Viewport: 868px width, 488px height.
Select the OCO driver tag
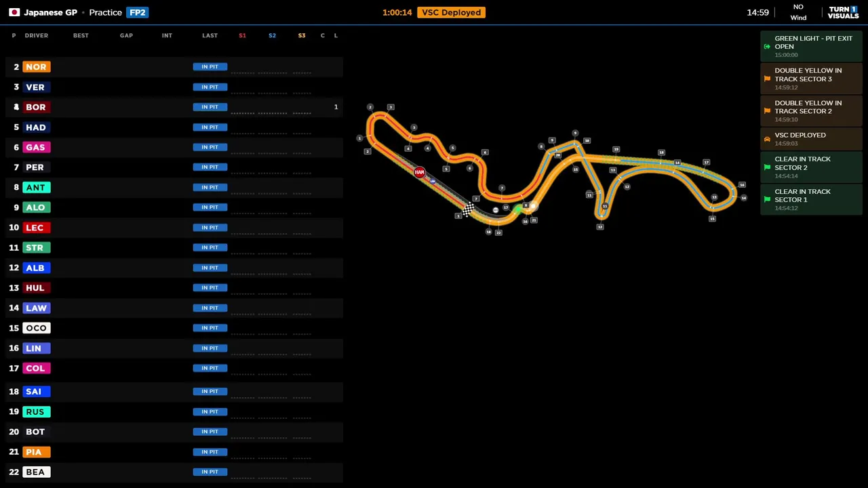(x=36, y=328)
